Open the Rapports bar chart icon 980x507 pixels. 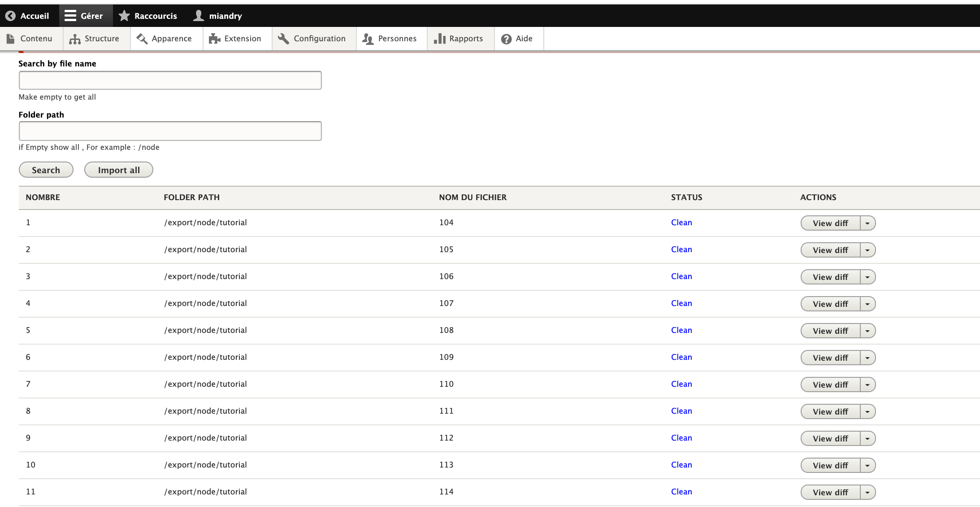click(440, 39)
